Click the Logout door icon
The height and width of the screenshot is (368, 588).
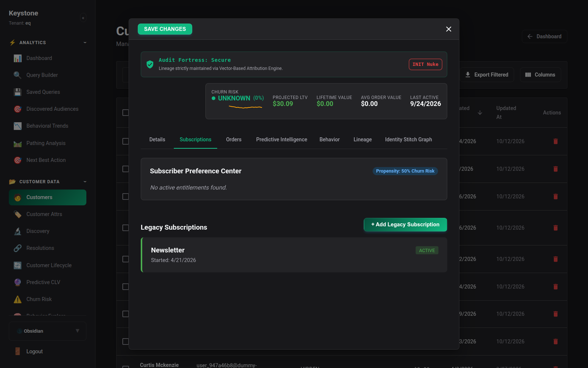(18, 351)
